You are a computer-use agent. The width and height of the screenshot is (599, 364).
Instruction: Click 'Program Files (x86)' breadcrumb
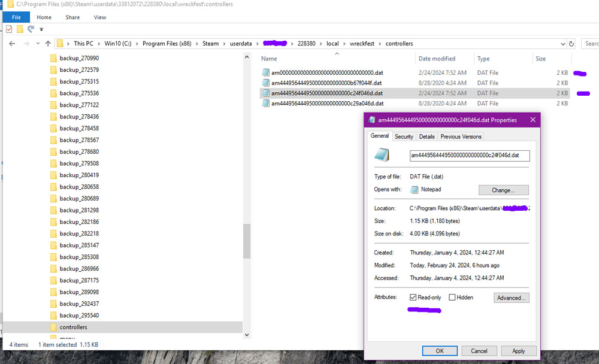pyautogui.click(x=167, y=44)
